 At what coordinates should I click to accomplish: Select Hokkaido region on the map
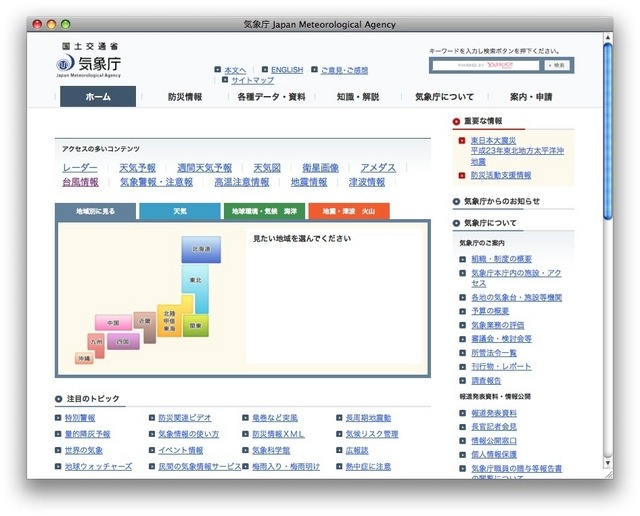click(x=201, y=249)
